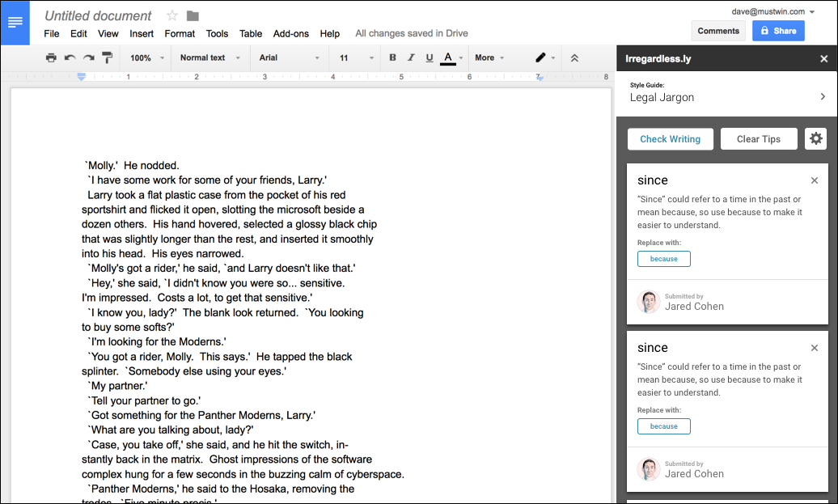Replace with 'because' in first tip
838x504 pixels.
tap(664, 259)
